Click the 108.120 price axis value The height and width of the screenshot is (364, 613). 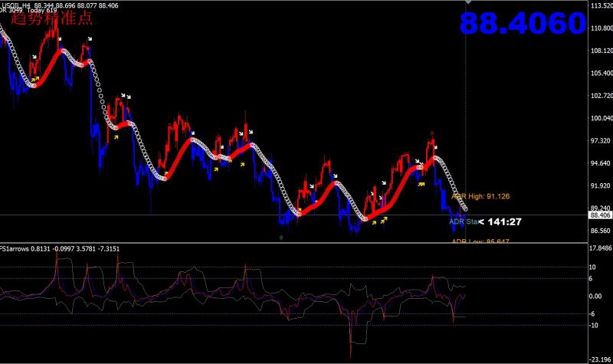[602, 51]
